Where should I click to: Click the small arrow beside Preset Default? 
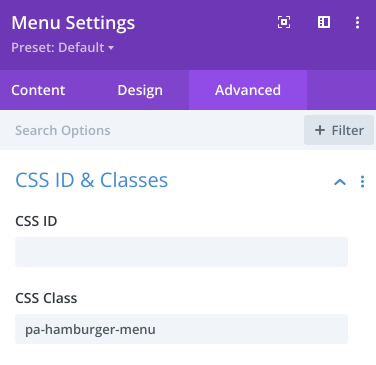click(111, 48)
